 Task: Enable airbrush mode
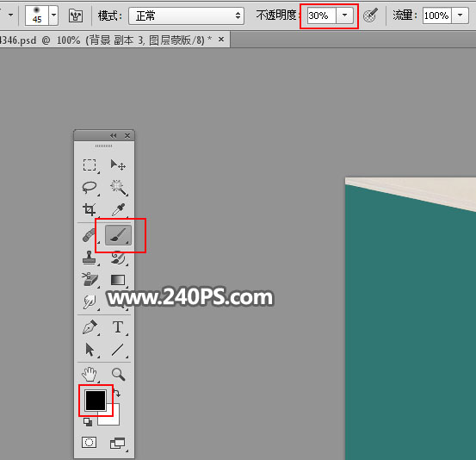tap(370, 16)
